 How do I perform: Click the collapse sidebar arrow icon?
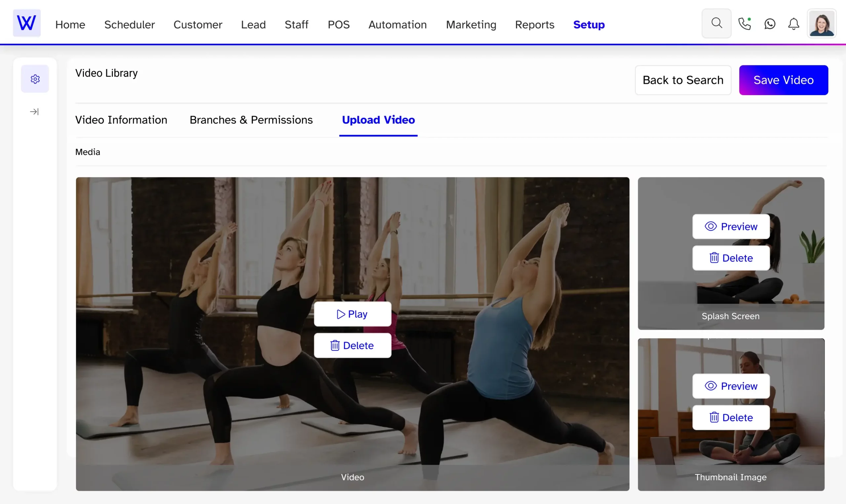click(34, 112)
